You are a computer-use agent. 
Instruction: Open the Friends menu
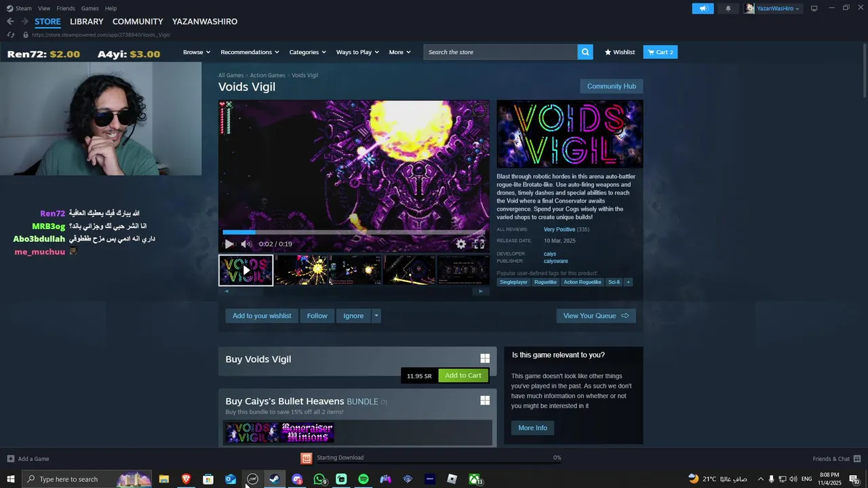66,8
